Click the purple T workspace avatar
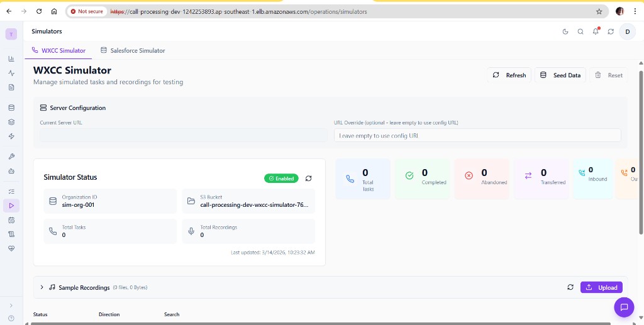This screenshot has height=325, width=644. 11,35
